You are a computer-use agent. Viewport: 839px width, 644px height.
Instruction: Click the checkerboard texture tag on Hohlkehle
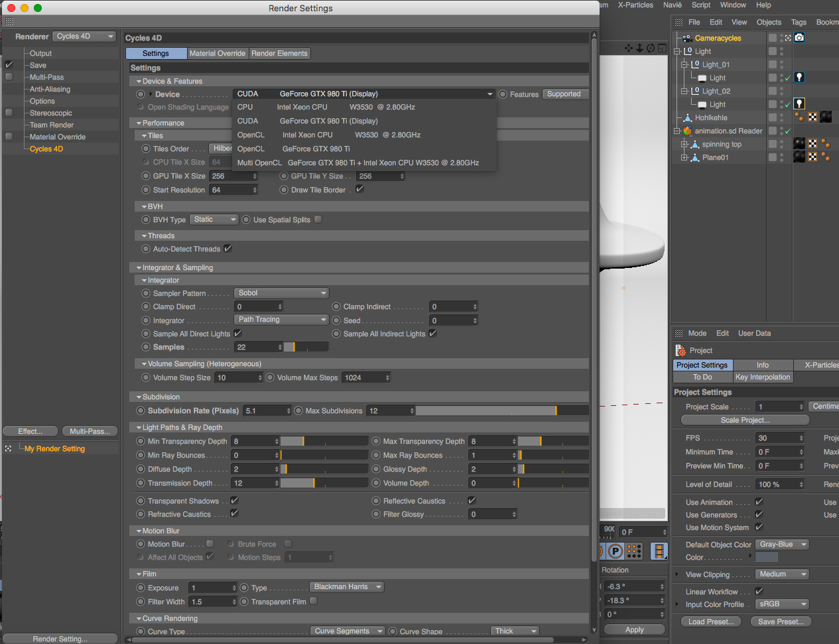pos(812,117)
